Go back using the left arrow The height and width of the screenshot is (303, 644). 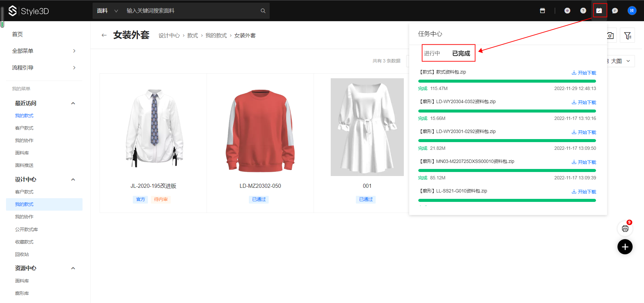coord(104,35)
